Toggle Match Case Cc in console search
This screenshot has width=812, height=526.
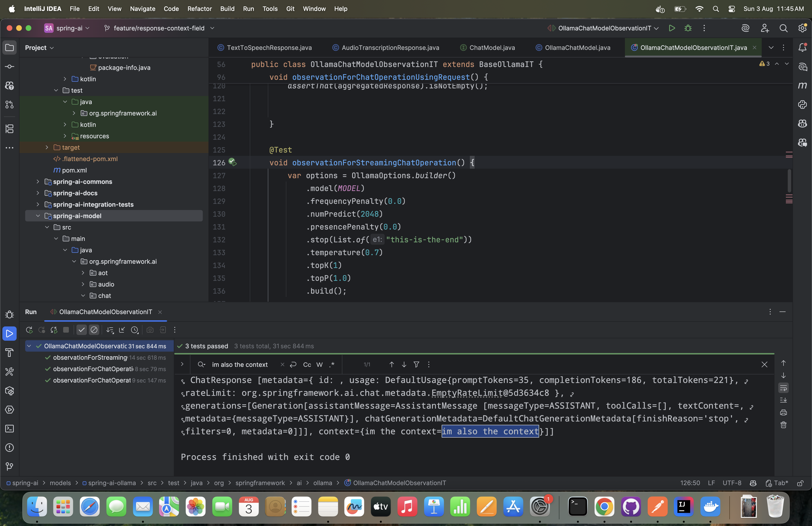[x=307, y=364]
